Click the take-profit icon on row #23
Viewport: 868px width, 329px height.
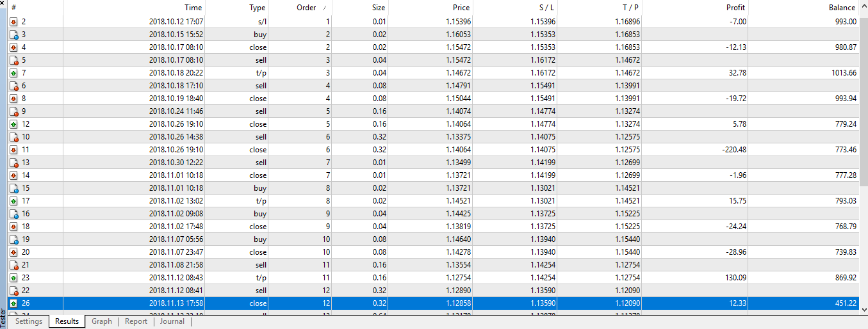pos(14,278)
